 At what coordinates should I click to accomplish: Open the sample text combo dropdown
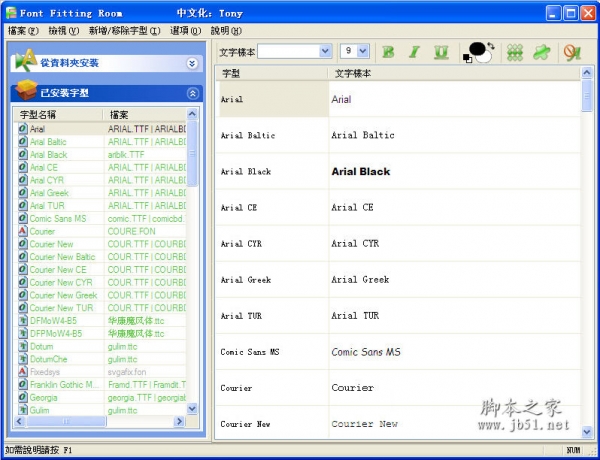point(325,51)
